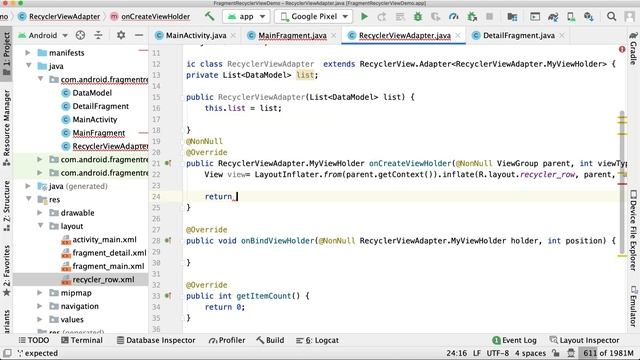Click the collapse all icon in Project panel
The image size is (640, 360).
98,35
